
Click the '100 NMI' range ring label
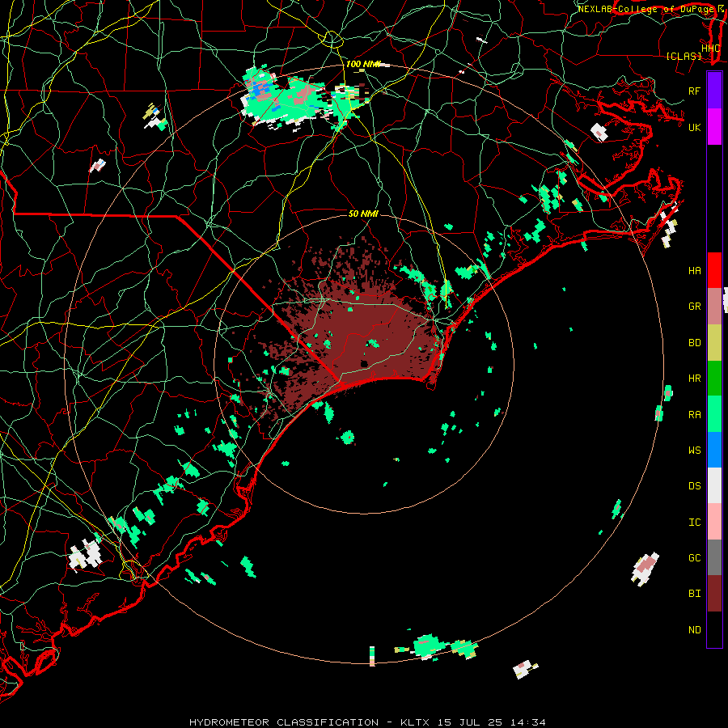click(x=362, y=64)
